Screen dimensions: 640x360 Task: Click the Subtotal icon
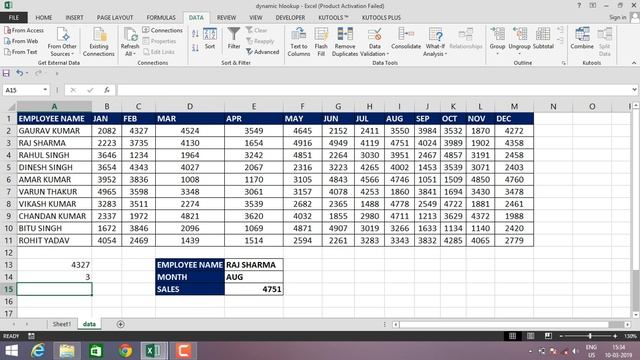pos(543,33)
